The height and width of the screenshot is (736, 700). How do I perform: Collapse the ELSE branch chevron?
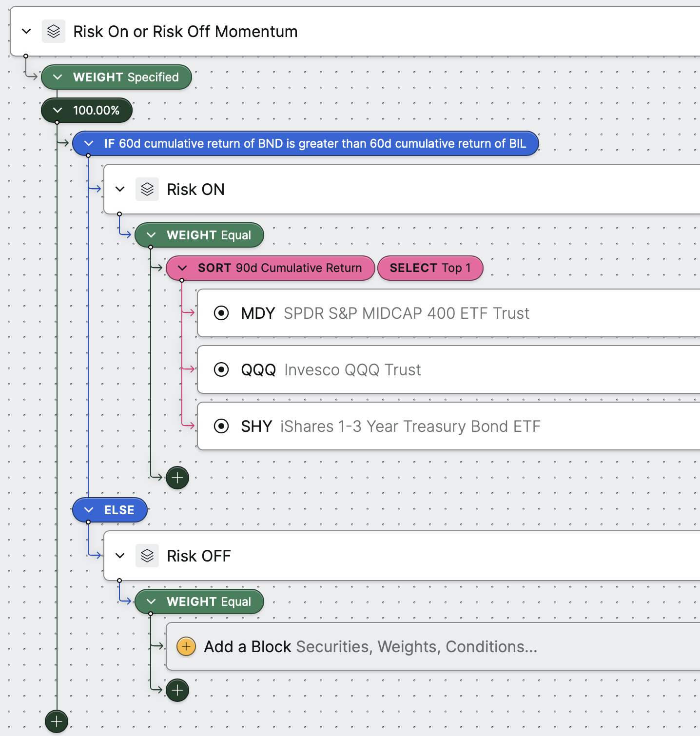[x=89, y=510]
